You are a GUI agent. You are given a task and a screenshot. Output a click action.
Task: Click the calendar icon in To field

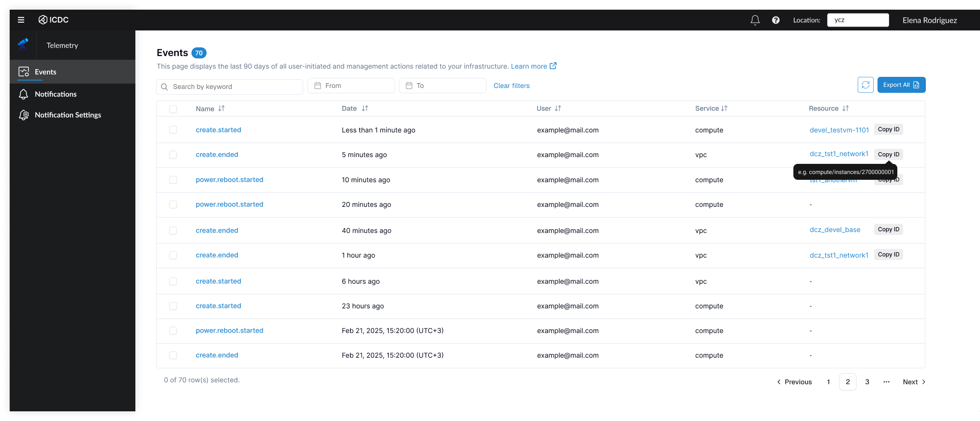tap(409, 86)
